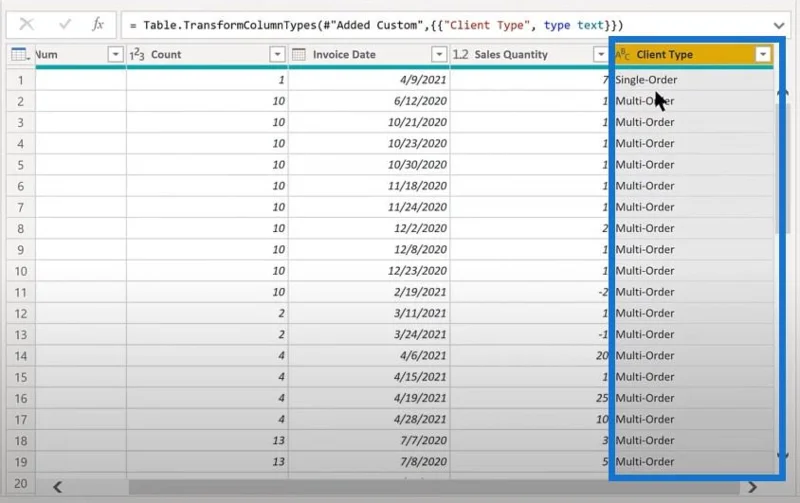Click the 12/2/2020 invoice date cell
The image size is (800, 503).
pos(369,229)
